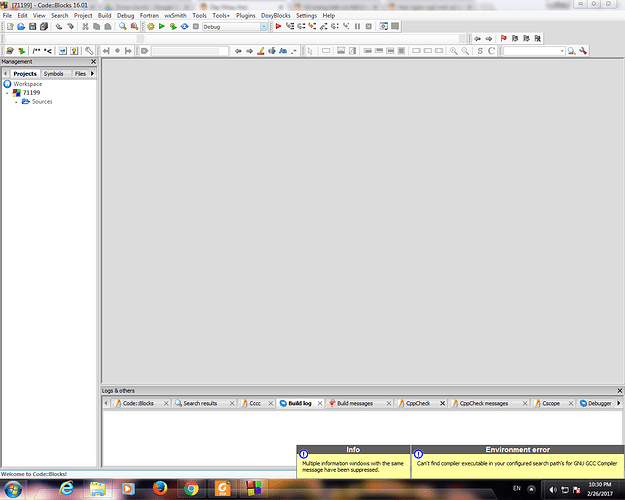The height and width of the screenshot is (500, 625).
Task: Click the Debugging windows icon
Action: (383, 26)
